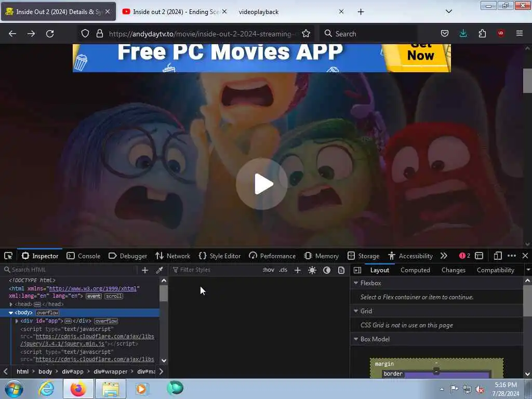The width and height of the screenshot is (532, 399).
Task: Toggle the .cls classes panel
Action: point(283,270)
